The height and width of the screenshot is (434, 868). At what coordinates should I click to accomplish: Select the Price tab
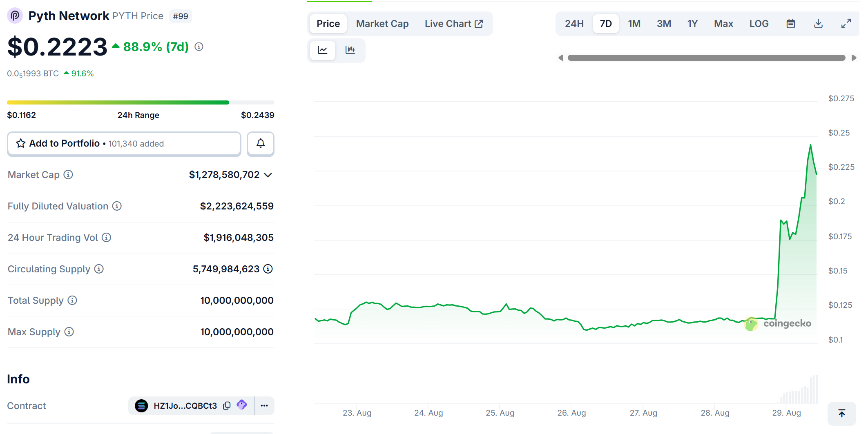(328, 24)
